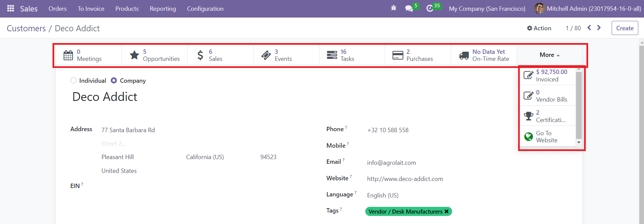Select the Company radio button
The image size is (644, 224).
point(114,80)
